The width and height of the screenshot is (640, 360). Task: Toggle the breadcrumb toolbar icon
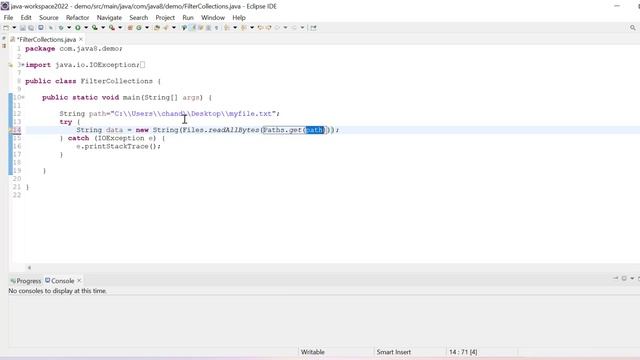(x=184, y=28)
